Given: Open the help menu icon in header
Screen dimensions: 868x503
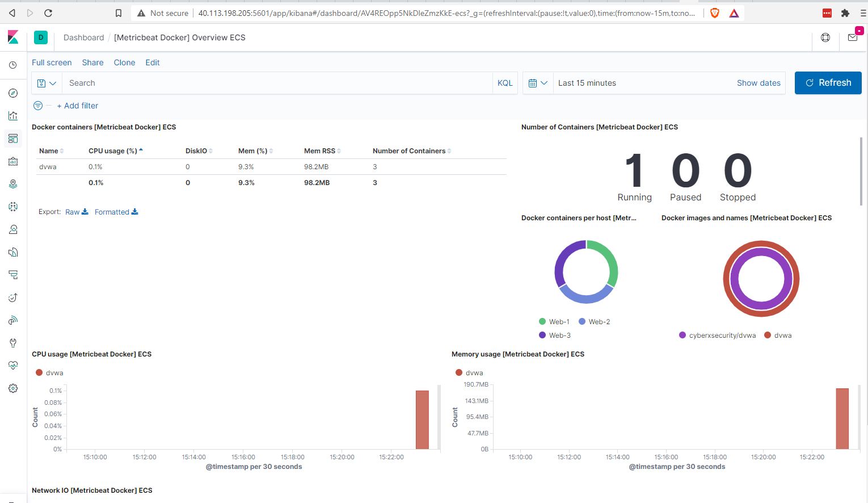Looking at the screenshot, I should [x=825, y=37].
